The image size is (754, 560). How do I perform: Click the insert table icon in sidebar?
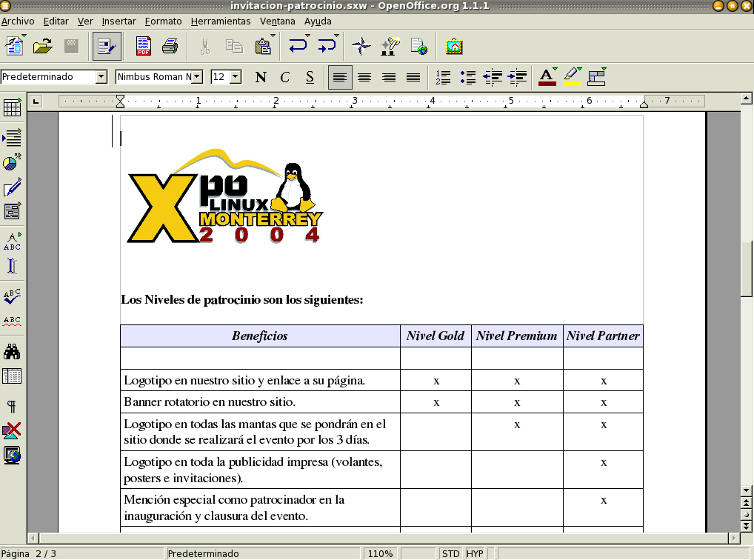tap(12, 108)
